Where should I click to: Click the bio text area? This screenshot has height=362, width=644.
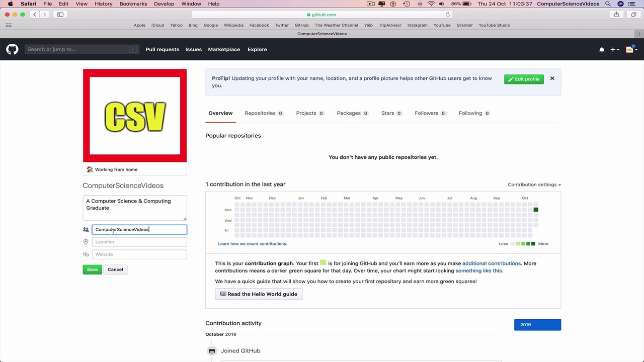tap(135, 208)
